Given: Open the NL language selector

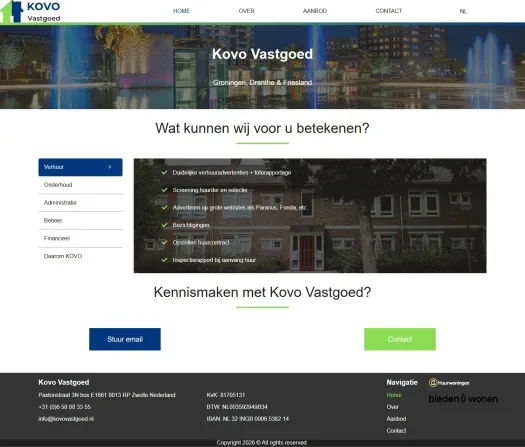Looking at the screenshot, I should tap(463, 11).
